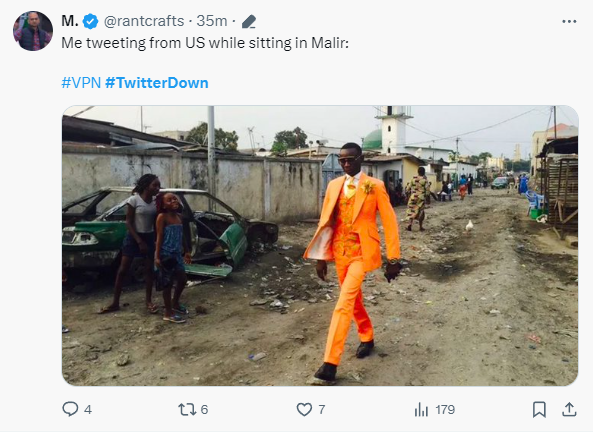Screen dimensions: 593x432
Task: Open the user's profile avatar
Action: click(x=33, y=31)
